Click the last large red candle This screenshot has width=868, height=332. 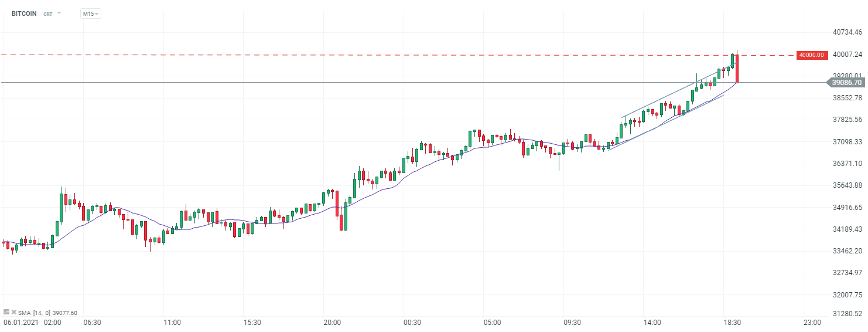point(737,68)
